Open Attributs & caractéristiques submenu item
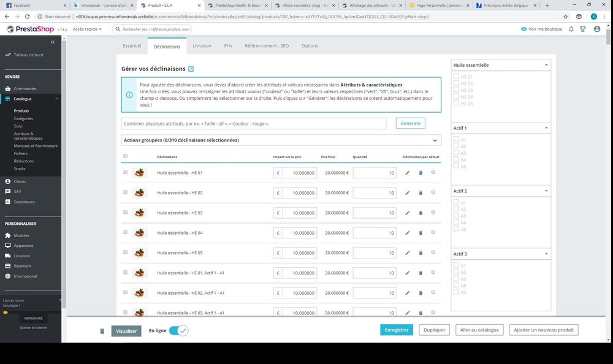This screenshot has width=613, height=364. [x=28, y=135]
